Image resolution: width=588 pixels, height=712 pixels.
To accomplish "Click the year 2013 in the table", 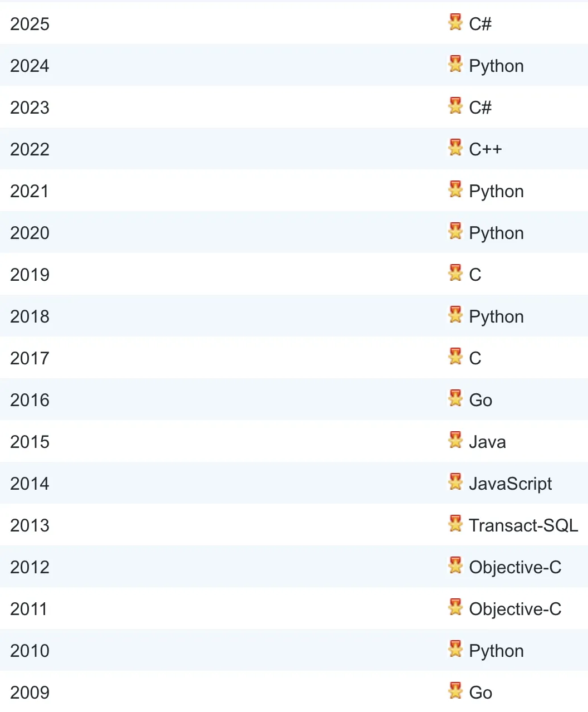I will click(x=30, y=525).
